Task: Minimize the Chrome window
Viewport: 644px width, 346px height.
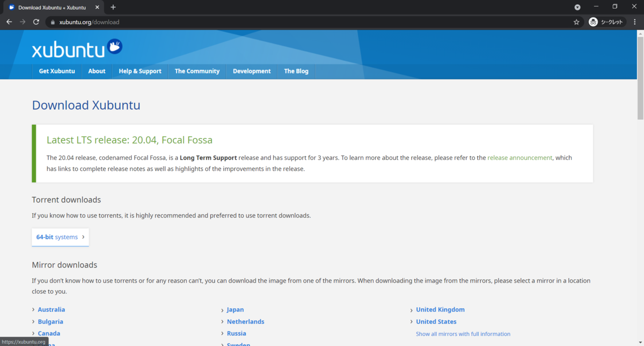Action: coord(596,6)
